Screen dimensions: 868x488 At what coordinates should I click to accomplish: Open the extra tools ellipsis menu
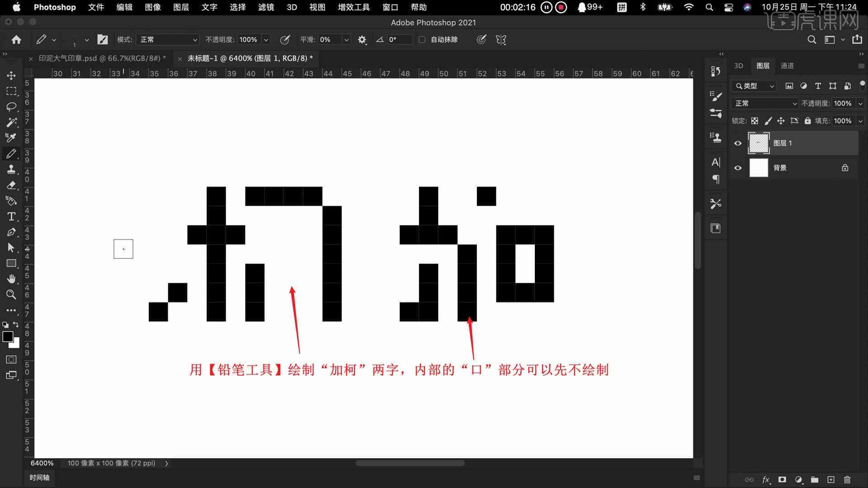pos(11,310)
